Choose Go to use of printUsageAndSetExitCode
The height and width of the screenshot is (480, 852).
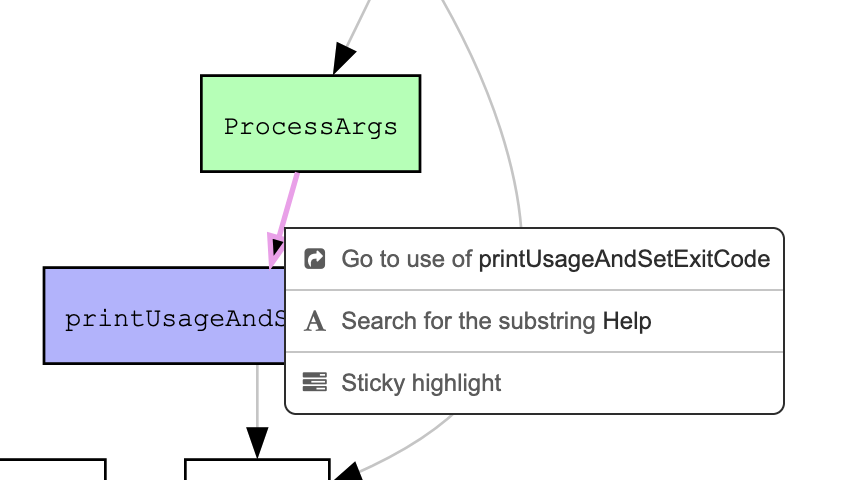[555, 260]
